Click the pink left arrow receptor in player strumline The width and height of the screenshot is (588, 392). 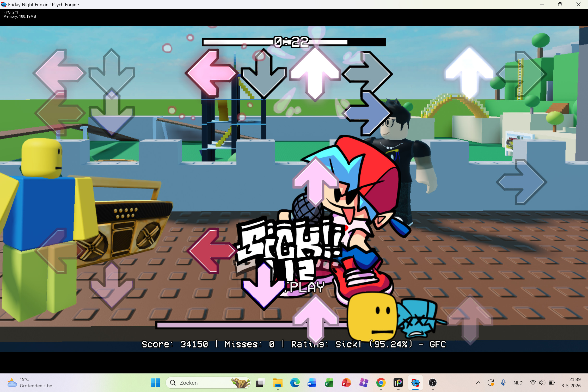[x=212, y=73]
